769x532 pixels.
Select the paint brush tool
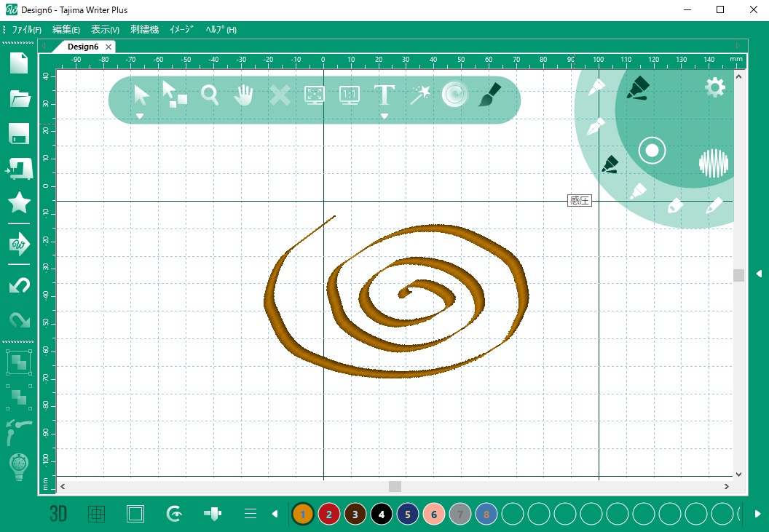489,95
